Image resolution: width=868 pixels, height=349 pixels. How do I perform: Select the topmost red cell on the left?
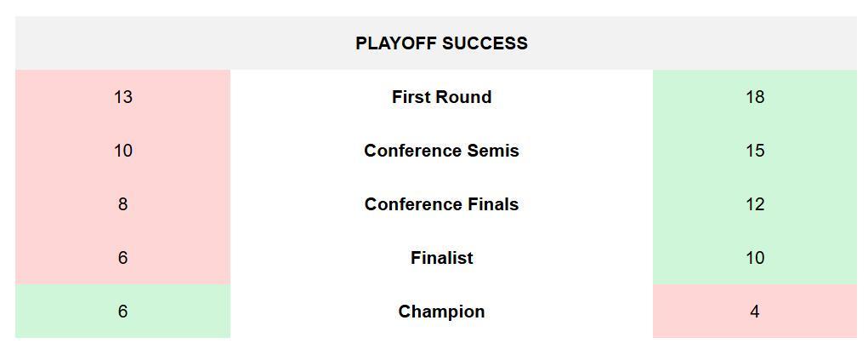(123, 97)
